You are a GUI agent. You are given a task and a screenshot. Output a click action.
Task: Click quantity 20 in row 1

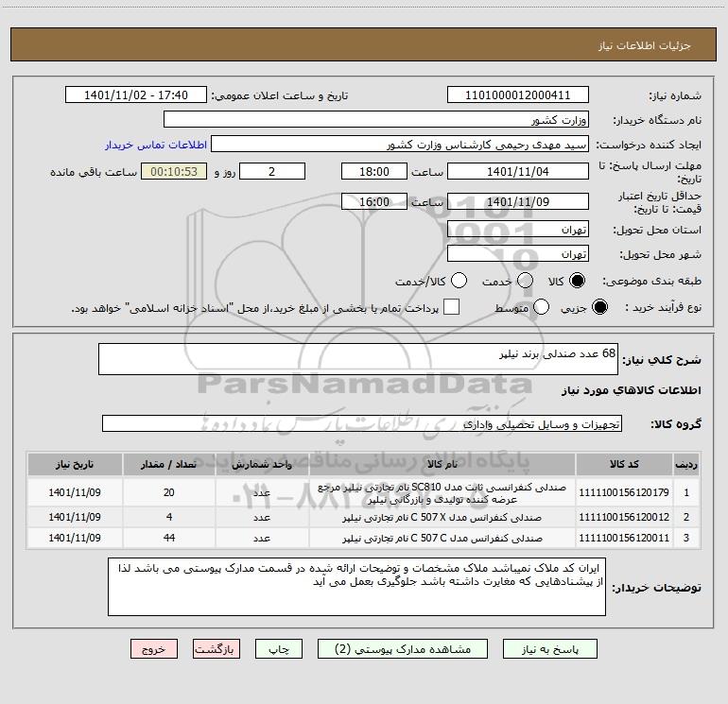[x=169, y=492]
